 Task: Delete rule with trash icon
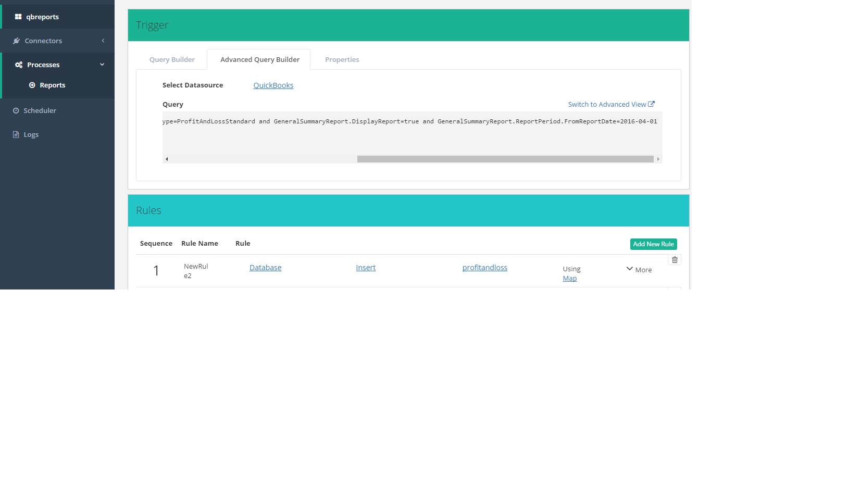pyautogui.click(x=675, y=260)
